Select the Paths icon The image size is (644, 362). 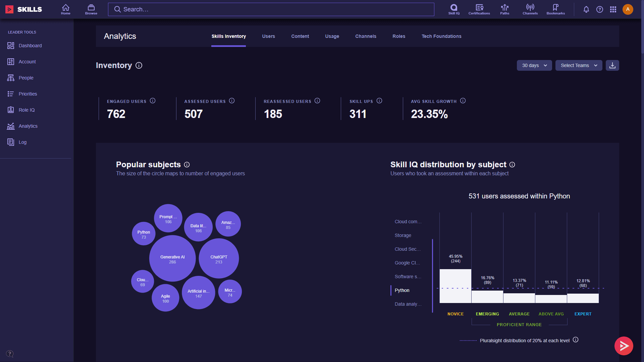point(504,9)
